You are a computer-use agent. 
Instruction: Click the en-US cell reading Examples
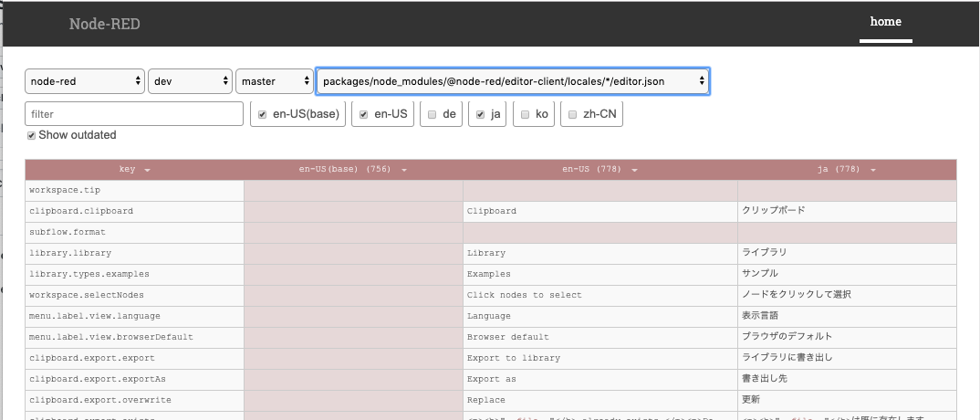point(600,275)
